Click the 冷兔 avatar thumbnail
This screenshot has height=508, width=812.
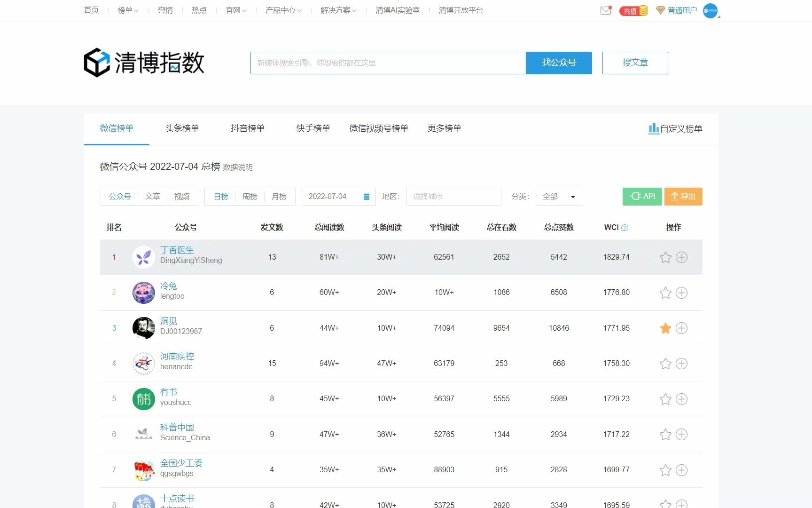pos(144,293)
